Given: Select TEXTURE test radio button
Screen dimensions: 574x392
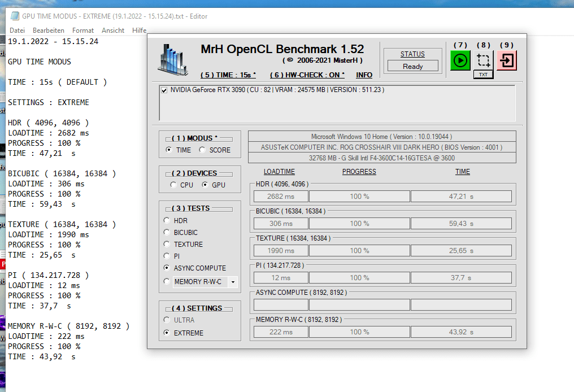Looking at the screenshot, I should tap(167, 244).
